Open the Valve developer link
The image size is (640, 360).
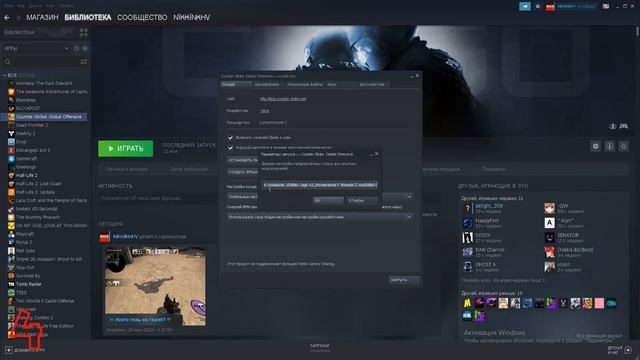tap(264, 111)
